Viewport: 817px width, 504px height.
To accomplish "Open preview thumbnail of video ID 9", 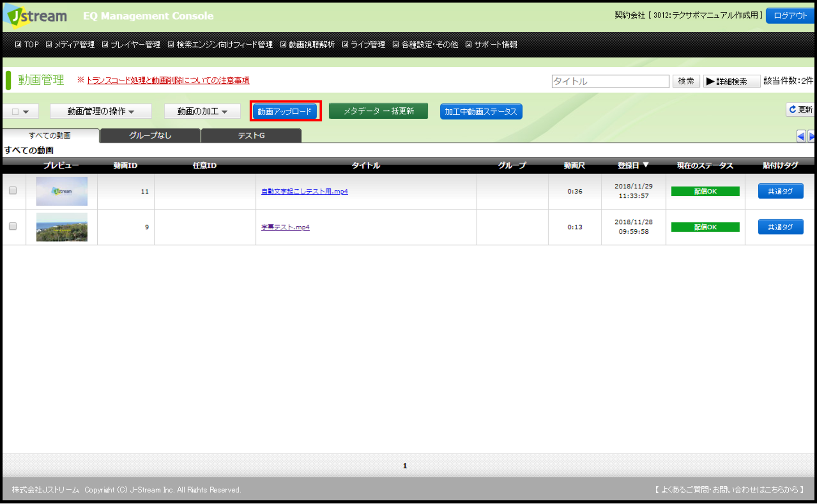I will [x=62, y=227].
